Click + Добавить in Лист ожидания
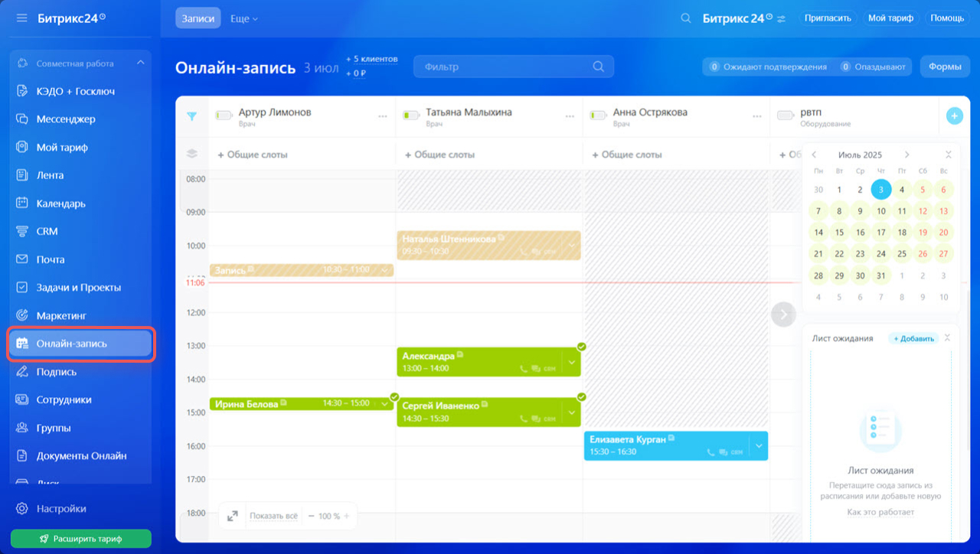This screenshot has width=980, height=554. tap(913, 338)
